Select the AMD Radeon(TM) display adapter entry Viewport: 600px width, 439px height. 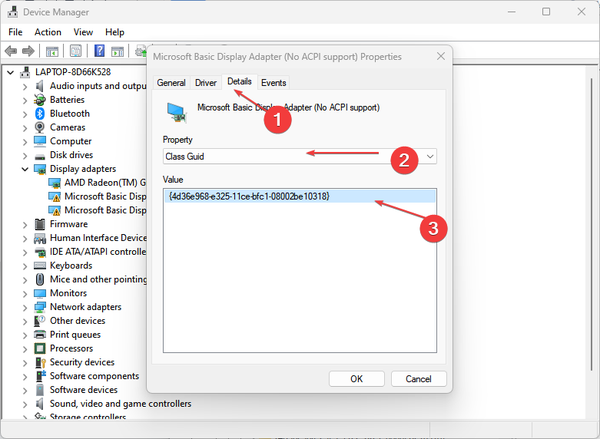point(97,183)
